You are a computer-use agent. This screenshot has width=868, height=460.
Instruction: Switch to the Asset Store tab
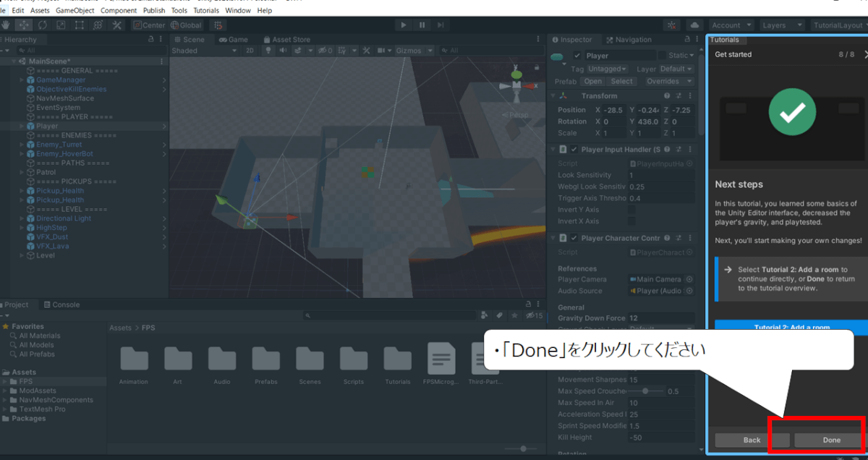click(287, 40)
